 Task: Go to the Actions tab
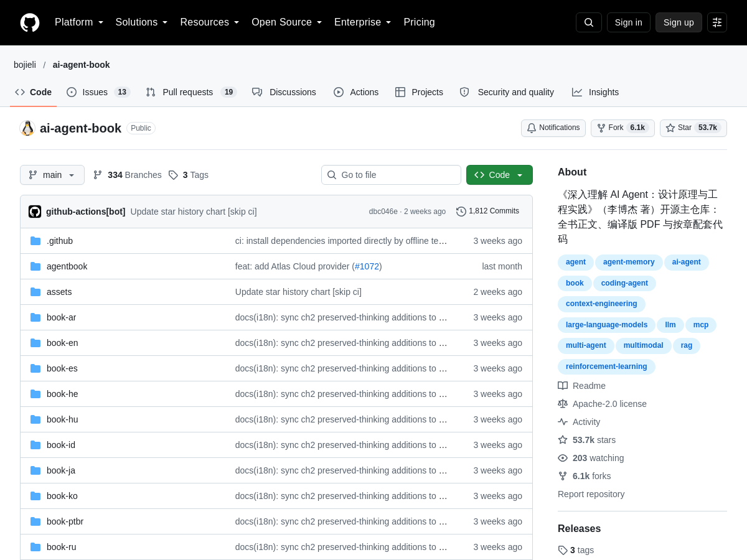pyautogui.click(x=356, y=92)
